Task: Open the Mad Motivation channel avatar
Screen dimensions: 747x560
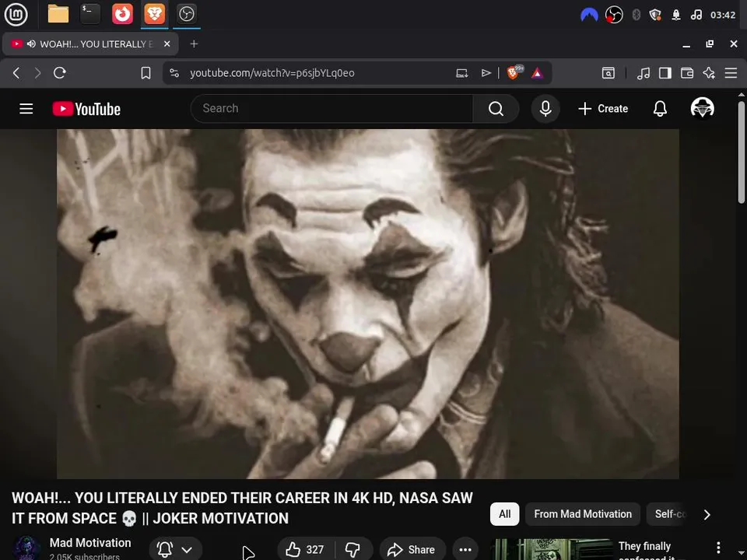Action: pos(26,548)
